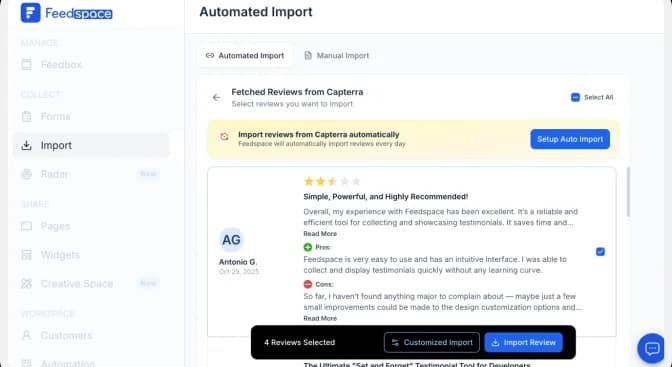Open Creative Space in the sidebar

(77, 284)
